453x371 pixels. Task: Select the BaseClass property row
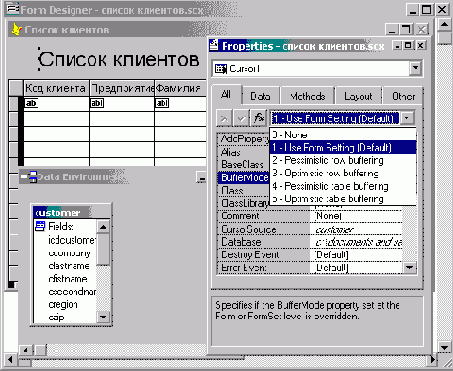pos(244,165)
